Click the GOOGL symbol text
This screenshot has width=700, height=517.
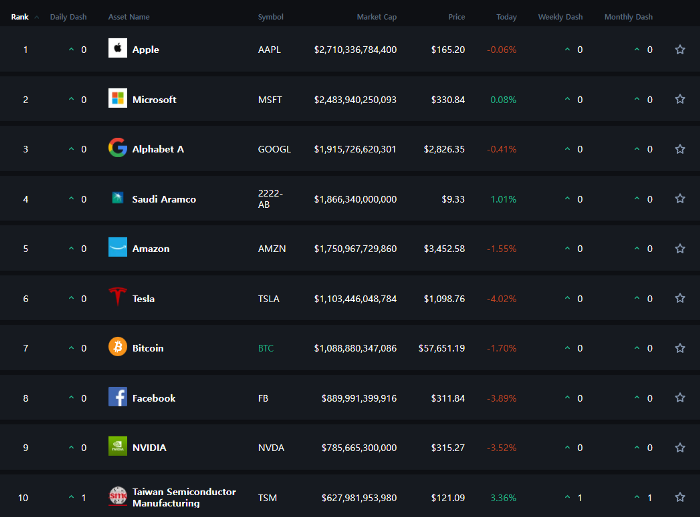(x=274, y=149)
